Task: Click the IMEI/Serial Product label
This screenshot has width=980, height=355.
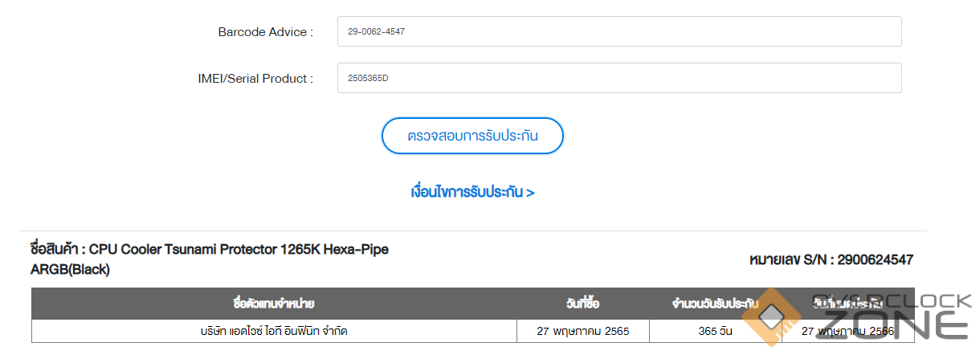Action: point(255,79)
